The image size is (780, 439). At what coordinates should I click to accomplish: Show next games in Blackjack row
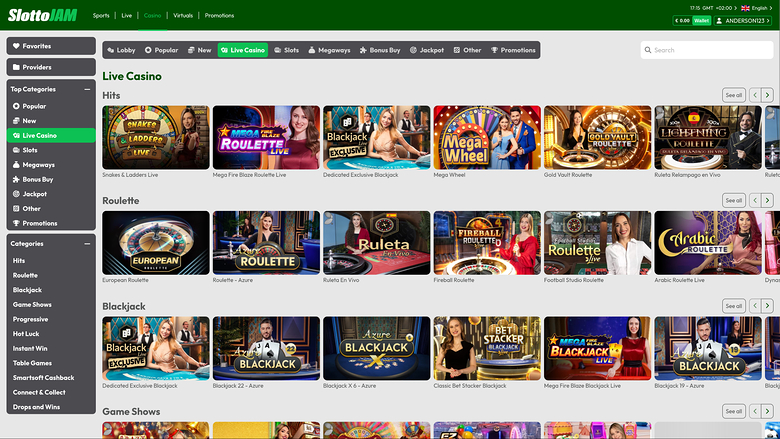[x=768, y=306]
